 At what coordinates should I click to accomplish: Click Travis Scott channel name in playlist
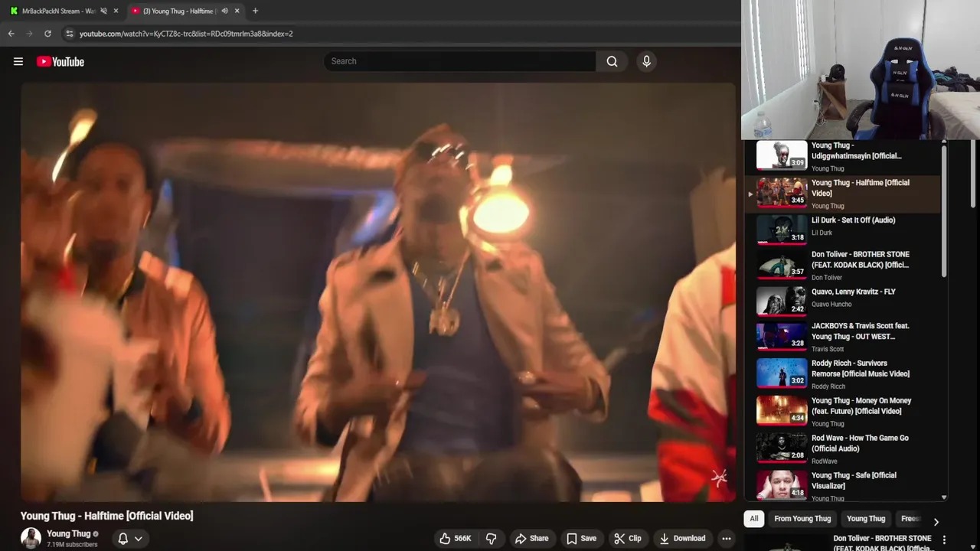point(828,349)
